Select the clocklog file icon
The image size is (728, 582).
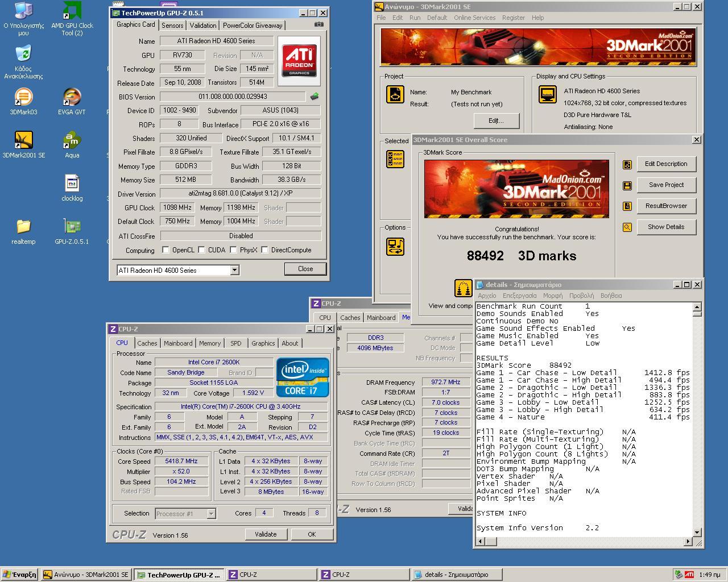pos(72,189)
